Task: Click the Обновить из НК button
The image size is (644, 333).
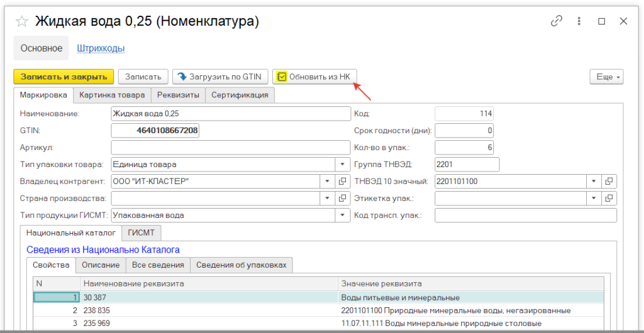Action: point(314,77)
